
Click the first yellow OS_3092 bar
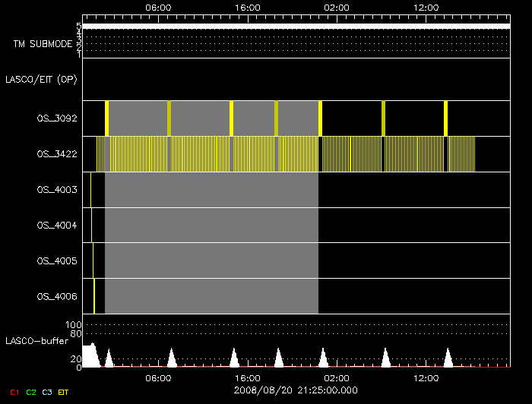107,118
